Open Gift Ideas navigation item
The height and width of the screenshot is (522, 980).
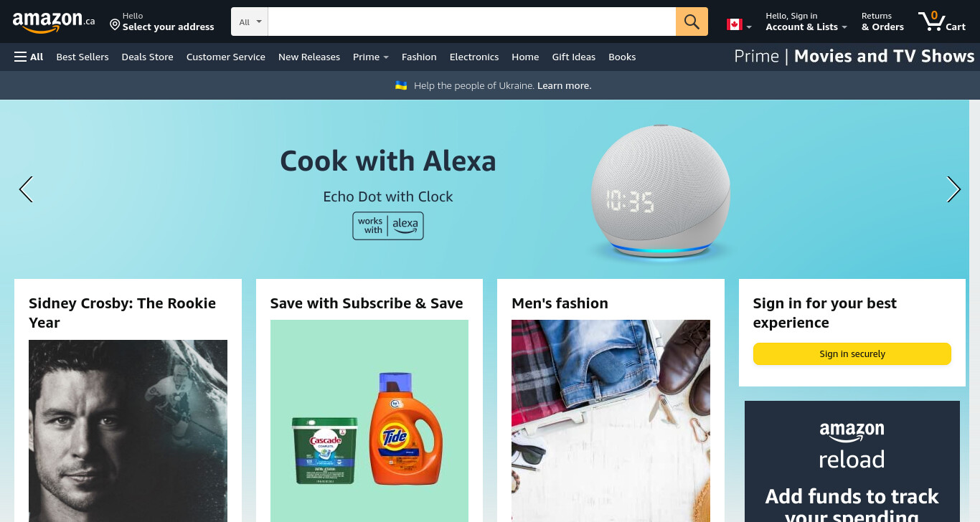[x=574, y=57]
